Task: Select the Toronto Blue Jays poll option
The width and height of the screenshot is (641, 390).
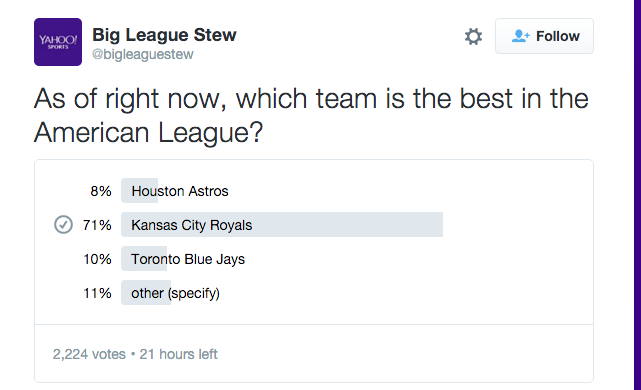Action: (x=188, y=259)
